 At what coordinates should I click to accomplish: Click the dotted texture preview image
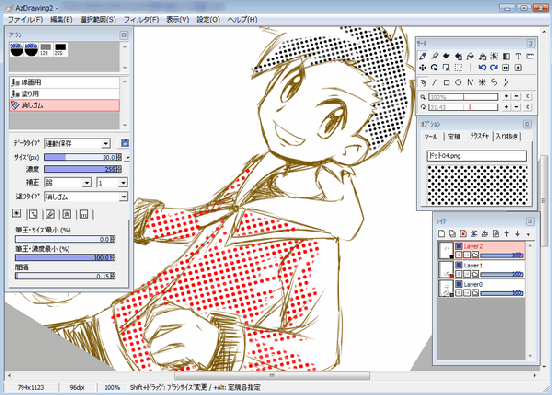[477, 185]
